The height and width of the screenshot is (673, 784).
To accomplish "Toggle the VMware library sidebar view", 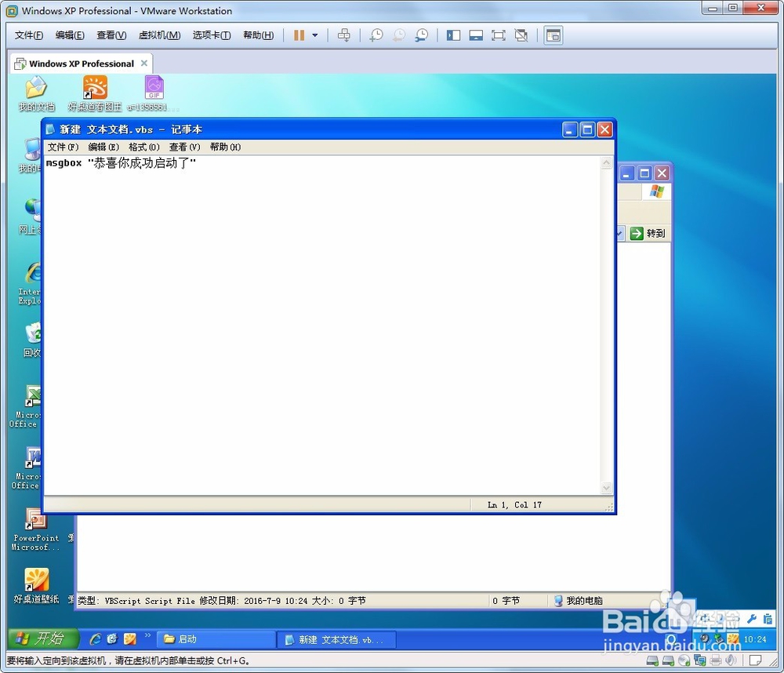I will [x=453, y=35].
